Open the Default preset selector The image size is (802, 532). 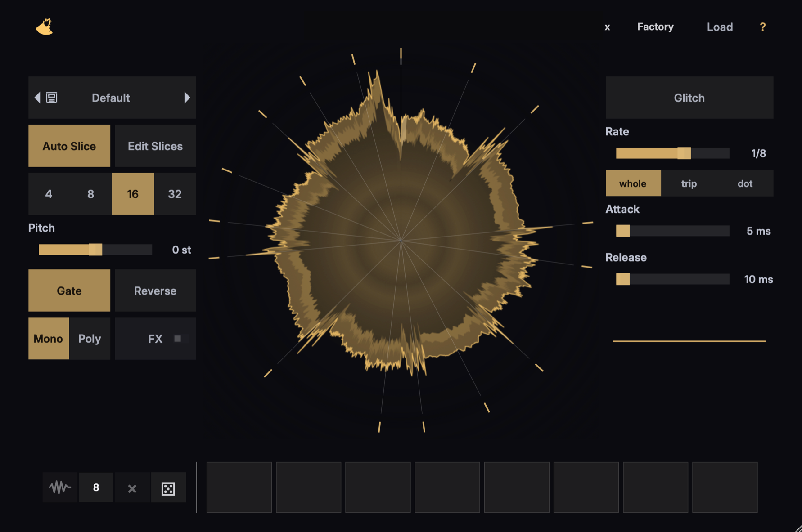(111, 98)
